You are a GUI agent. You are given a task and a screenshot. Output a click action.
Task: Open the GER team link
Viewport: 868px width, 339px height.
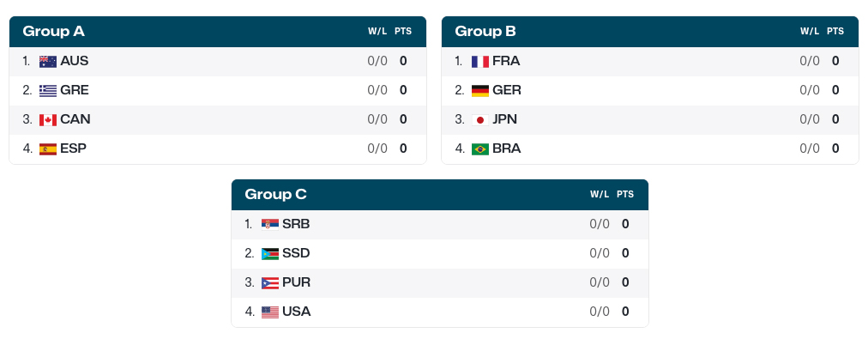point(507,90)
